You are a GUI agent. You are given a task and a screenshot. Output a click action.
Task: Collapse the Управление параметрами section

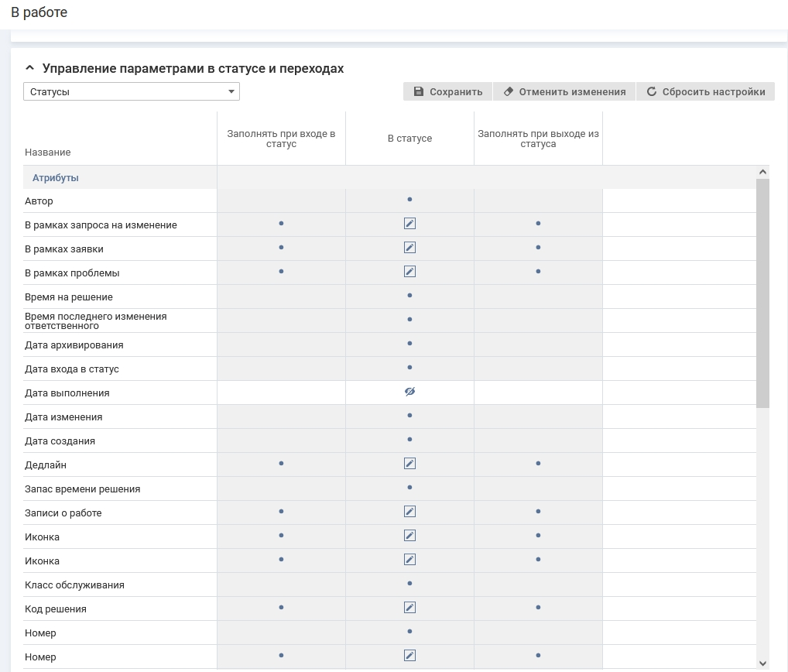(x=29, y=68)
